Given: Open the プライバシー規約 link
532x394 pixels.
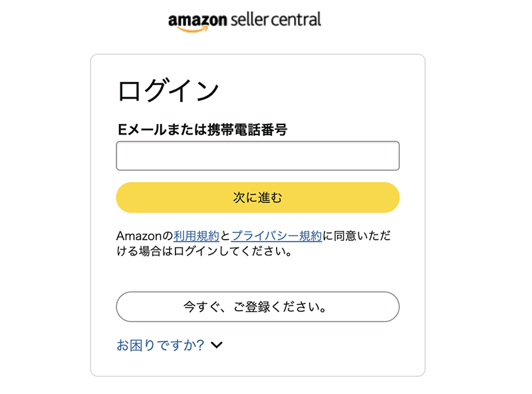Looking at the screenshot, I should click(x=277, y=236).
